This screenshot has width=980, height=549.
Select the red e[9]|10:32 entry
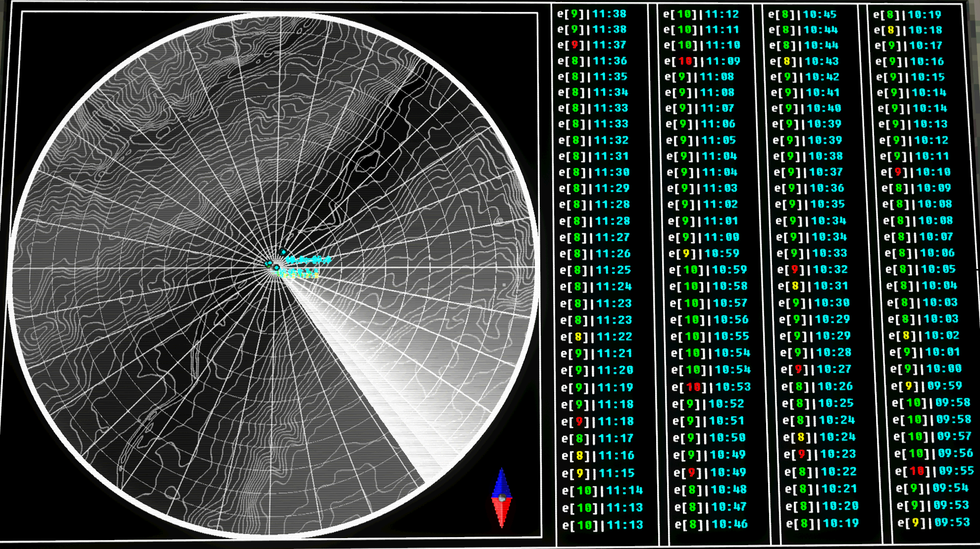pos(812,270)
